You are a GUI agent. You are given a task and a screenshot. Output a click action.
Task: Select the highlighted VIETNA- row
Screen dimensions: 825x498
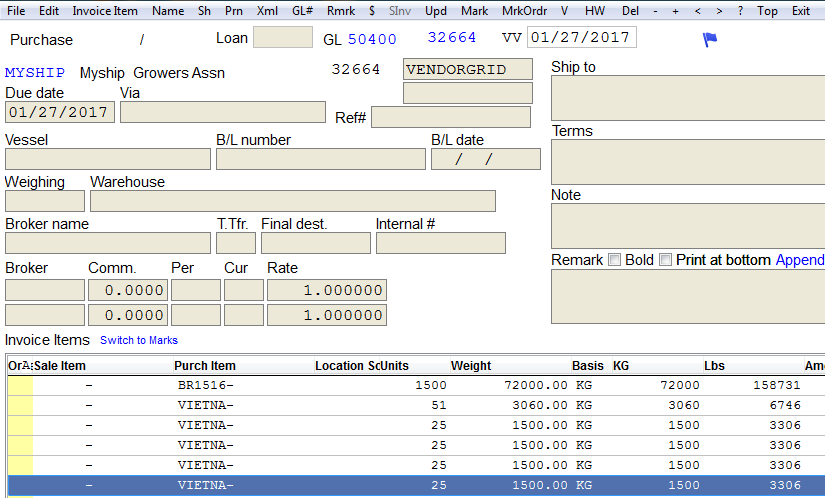[416, 485]
